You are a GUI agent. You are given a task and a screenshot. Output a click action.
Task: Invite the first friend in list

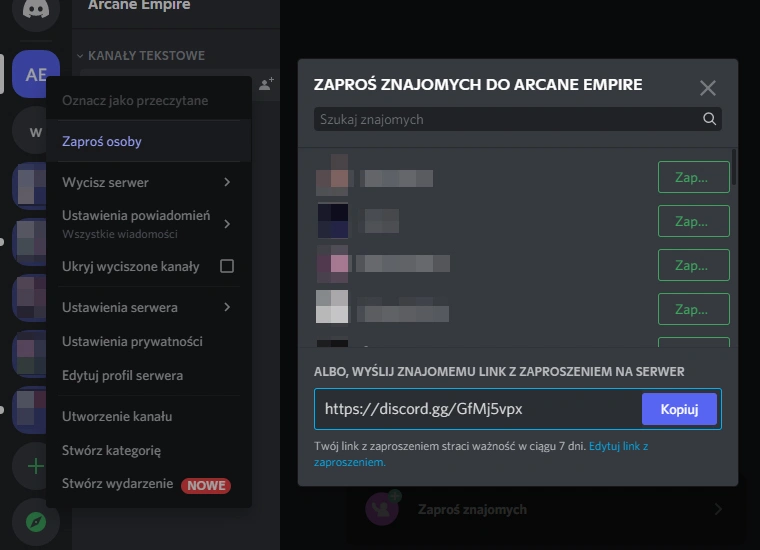point(693,177)
